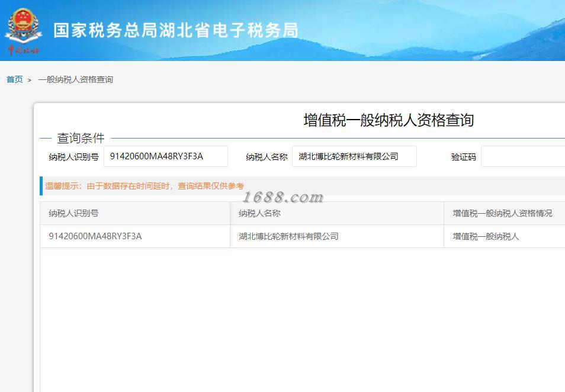Click result cell 湖北博比轮新材料有限公司 in table
The width and height of the screenshot is (565, 392).
click(337, 236)
